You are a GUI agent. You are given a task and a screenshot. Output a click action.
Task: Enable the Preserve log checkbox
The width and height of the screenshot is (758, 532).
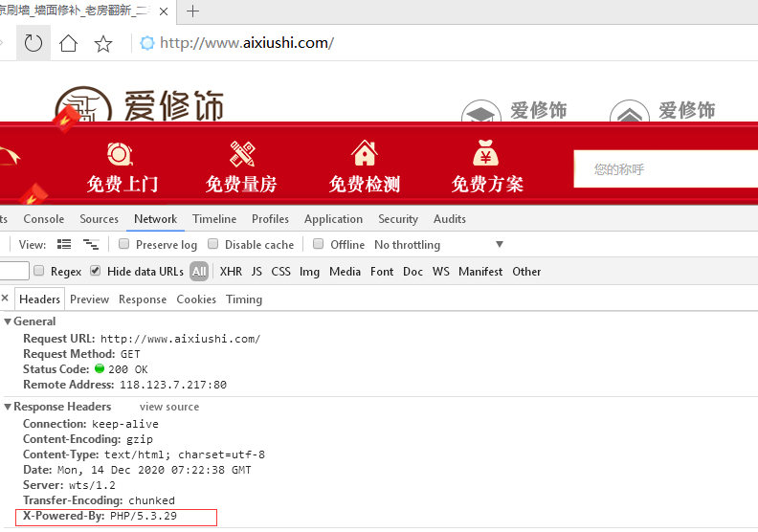click(124, 244)
